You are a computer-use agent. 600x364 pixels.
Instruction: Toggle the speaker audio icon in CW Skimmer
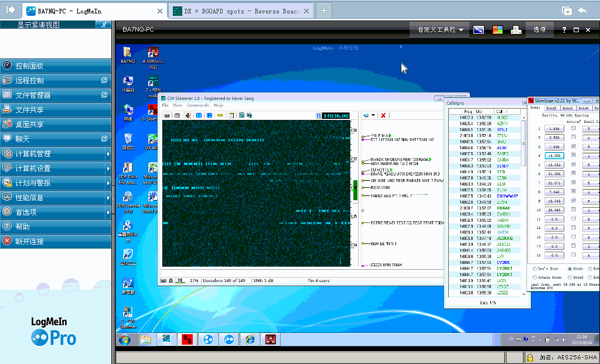pos(188,115)
